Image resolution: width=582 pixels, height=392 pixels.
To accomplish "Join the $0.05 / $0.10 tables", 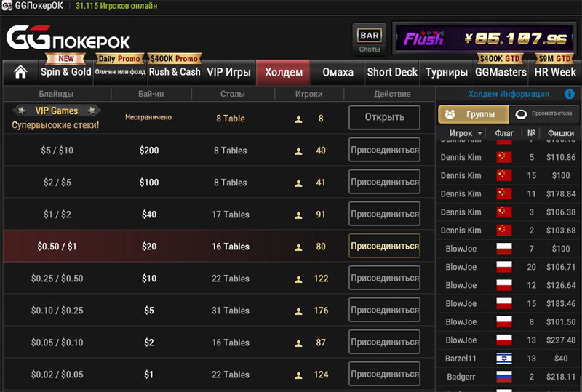I will point(384,342).
